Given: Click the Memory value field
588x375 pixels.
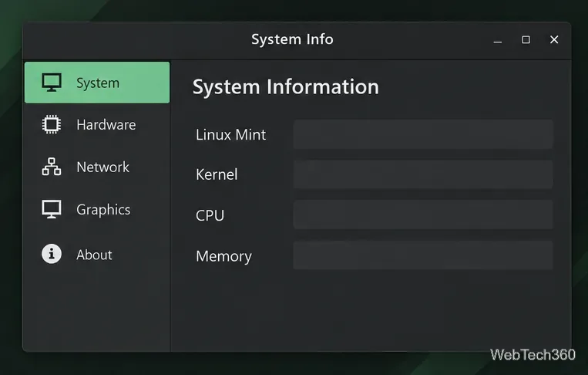Looking at the screenshot, I should point(423,255).
